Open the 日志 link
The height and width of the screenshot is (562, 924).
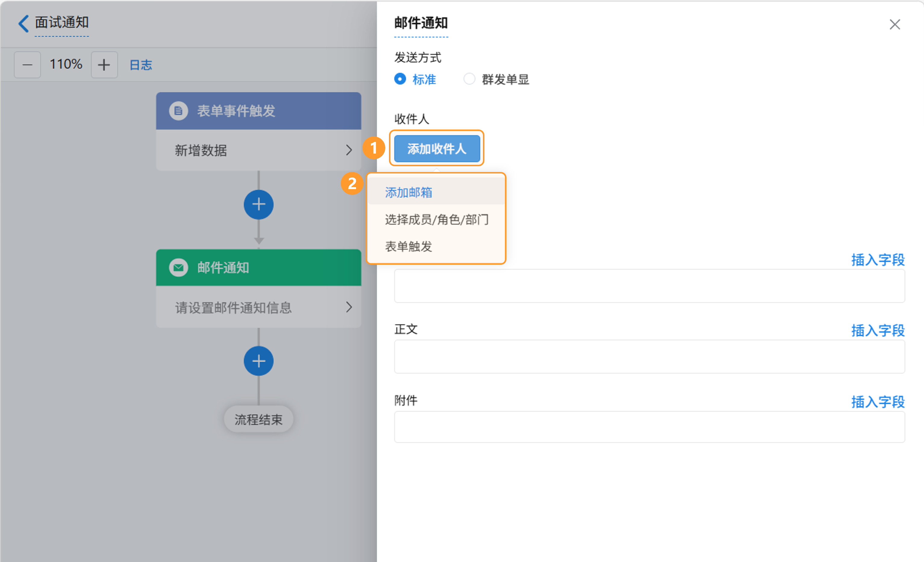[x=141, y=65]
